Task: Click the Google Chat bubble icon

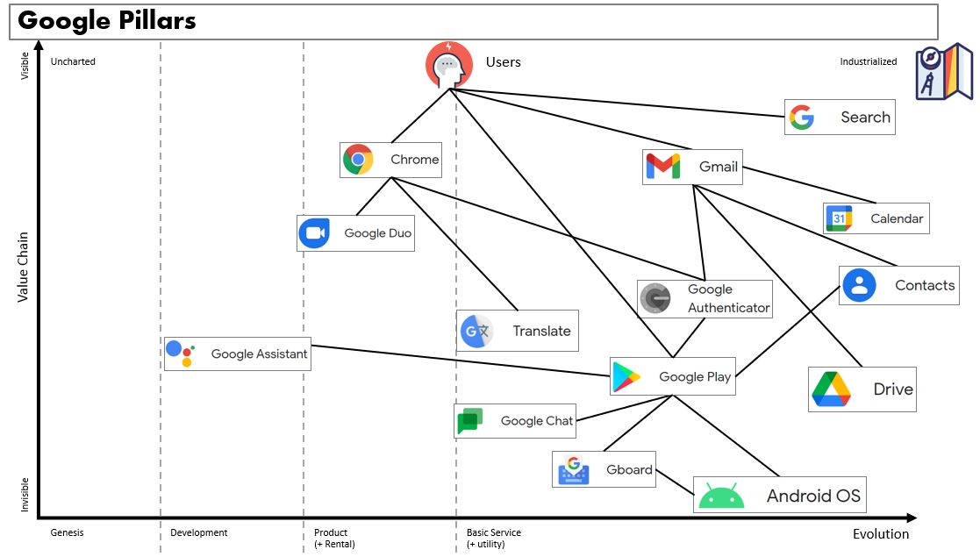Action: coord(469,421)
